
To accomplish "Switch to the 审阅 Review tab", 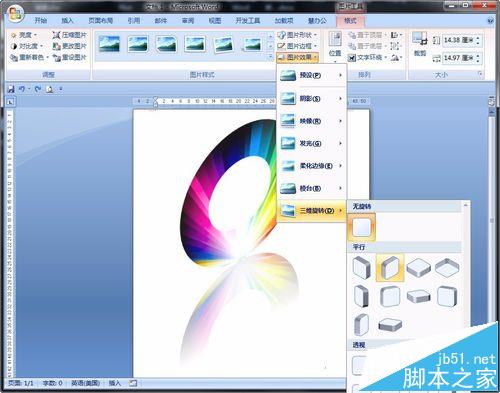I will click(x=188, y=21).
